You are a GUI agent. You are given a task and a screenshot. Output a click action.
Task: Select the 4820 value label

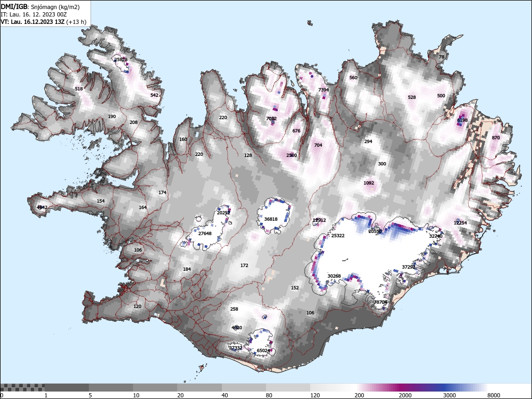(237, 328)
